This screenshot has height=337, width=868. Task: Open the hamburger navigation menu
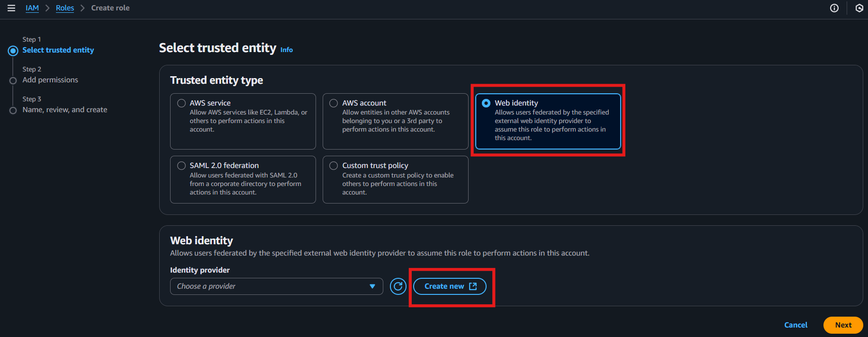(11, 8)
